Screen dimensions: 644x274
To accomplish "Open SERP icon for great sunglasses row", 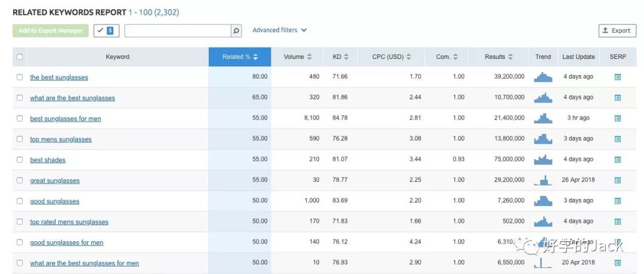I will [618, 180].
